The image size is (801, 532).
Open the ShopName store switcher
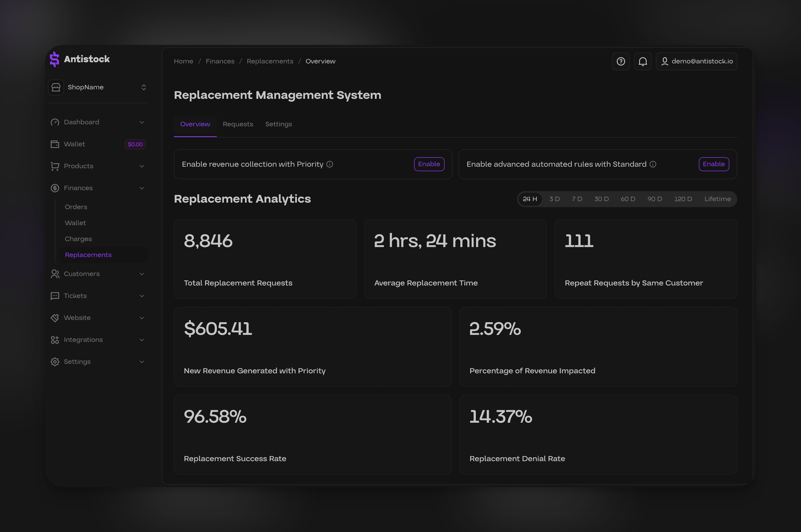98,87
